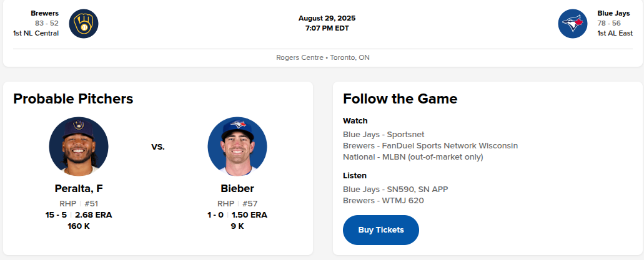Viewport: 644px width, 260px height.
Task: Open the Bieber pitcher name link
Action: [237, 188]
